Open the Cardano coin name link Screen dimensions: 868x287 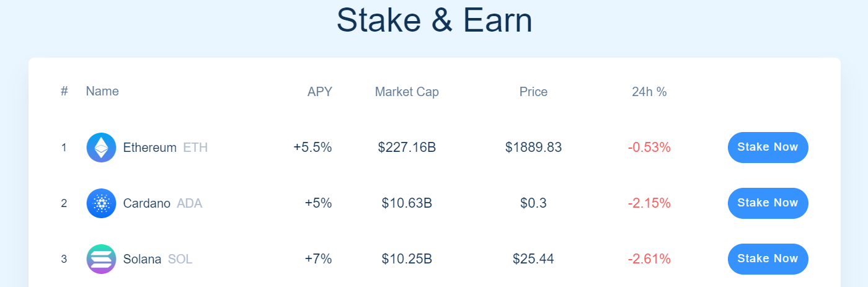pyautogui.click(x=147, y=203)
